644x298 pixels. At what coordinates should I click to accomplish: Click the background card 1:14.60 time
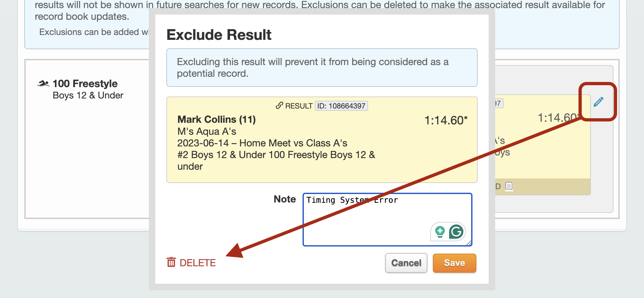558,118
